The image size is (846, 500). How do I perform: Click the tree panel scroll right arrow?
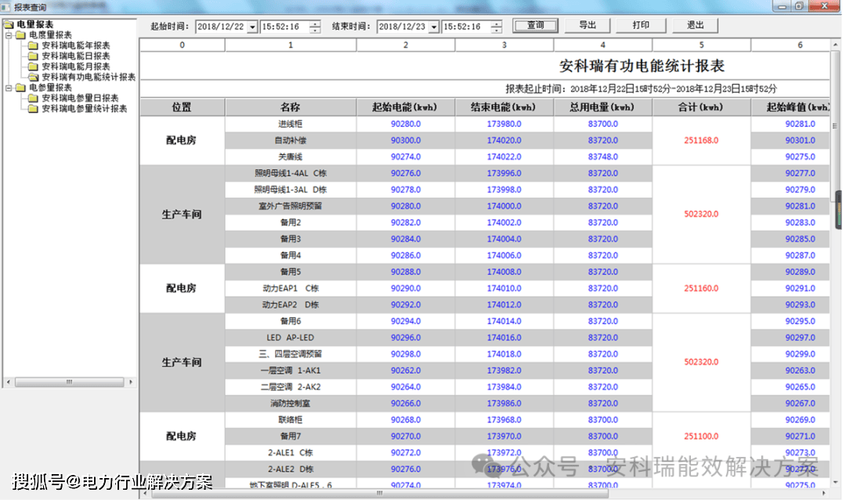131,382
